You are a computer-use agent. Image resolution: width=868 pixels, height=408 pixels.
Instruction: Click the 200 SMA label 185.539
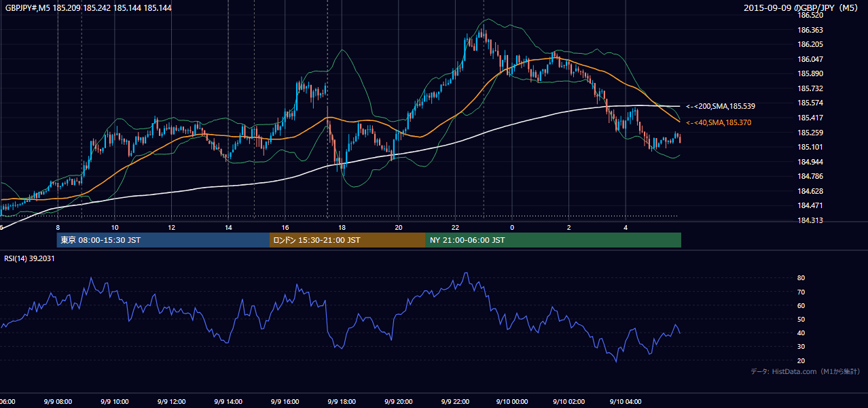(x=721, y=106)
